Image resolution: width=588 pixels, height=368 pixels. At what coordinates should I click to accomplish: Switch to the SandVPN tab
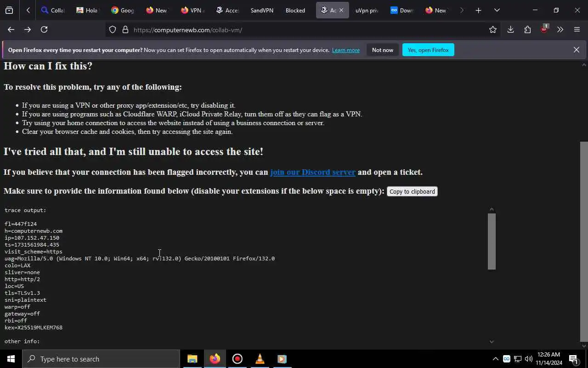[262, 10]
